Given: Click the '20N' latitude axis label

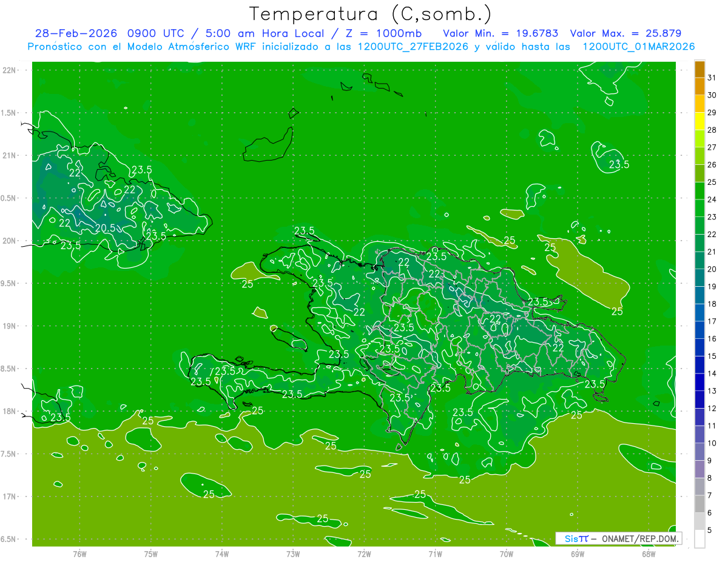Looking at the screenshot, I should [10, 241].
